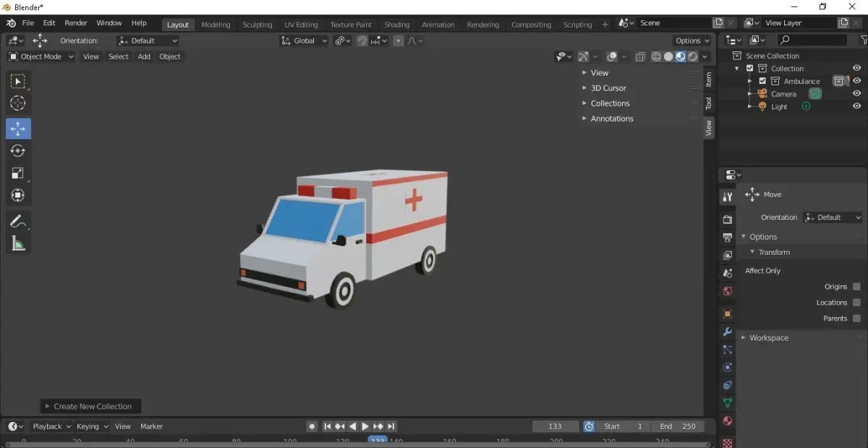The height and width of the screenshot is (448, 868).
Task: Uncheck the Ambulance collection checkbox
Action: pyautogui.click(x=762, y=81)
